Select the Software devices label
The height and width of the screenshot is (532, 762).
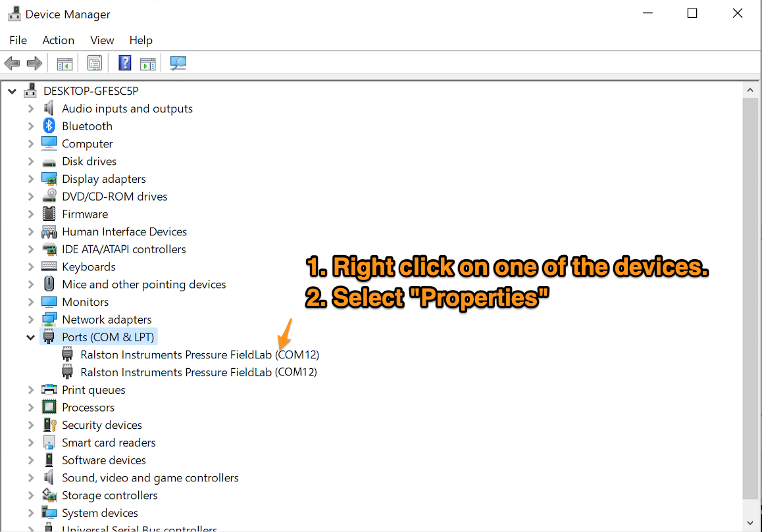pos(104,460)
